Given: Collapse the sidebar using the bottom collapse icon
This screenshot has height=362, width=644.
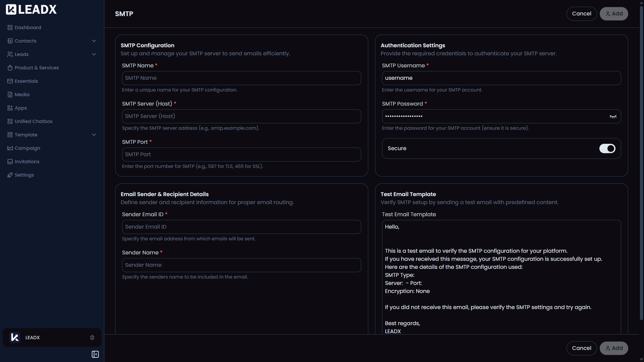Looking at the screenshot, I should (95, 354).
